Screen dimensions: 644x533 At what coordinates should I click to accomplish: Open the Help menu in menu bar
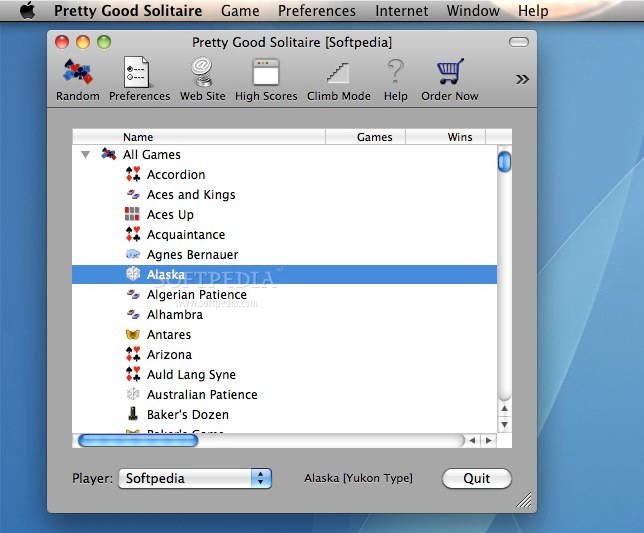point(533,11)
